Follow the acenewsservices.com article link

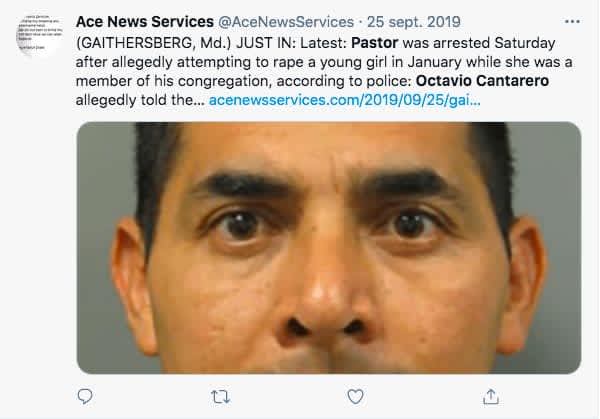coord(344,100)
